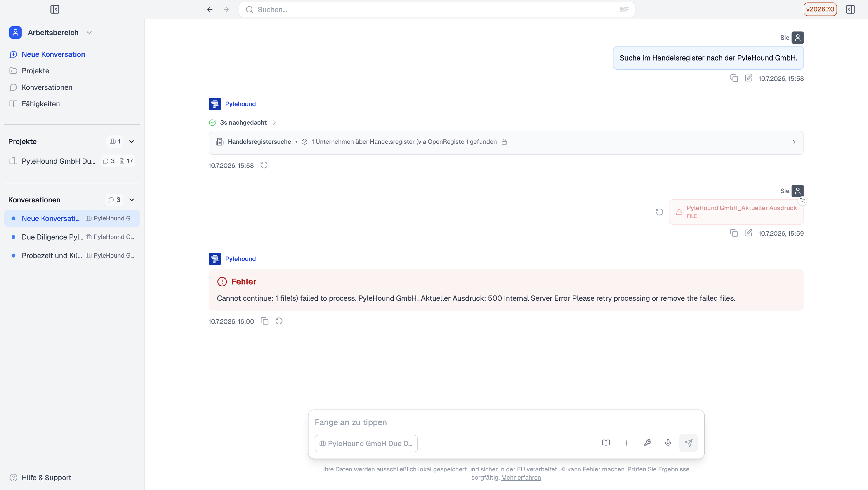
Task: Click the Fange an zu tippen input
Action: (506, 422)
